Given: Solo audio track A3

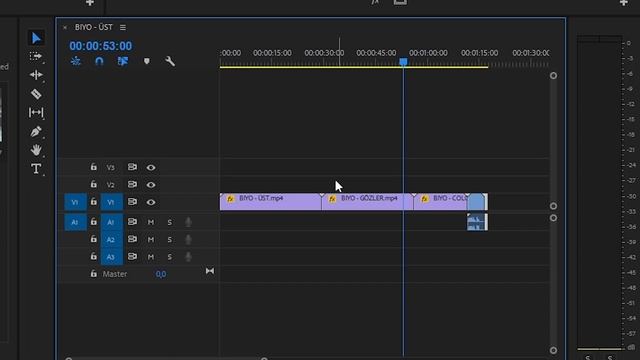Looking at the screenshot, I should pos(169,257).
